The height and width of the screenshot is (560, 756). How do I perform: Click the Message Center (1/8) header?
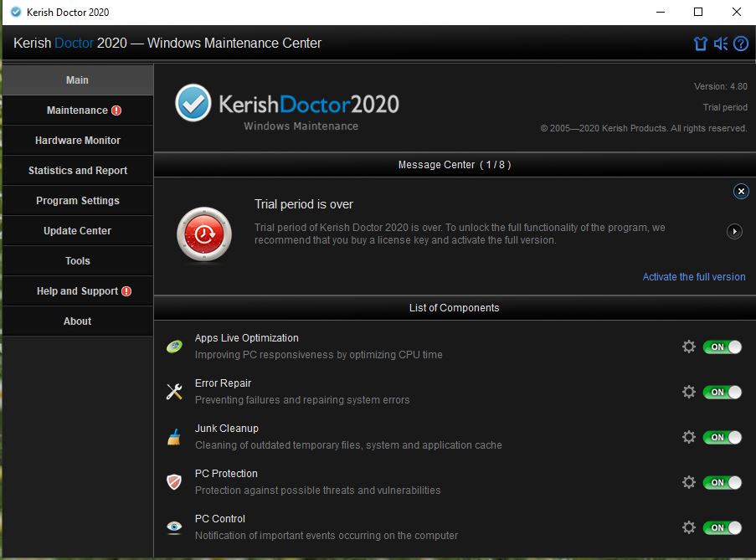(x=454, y=165)
